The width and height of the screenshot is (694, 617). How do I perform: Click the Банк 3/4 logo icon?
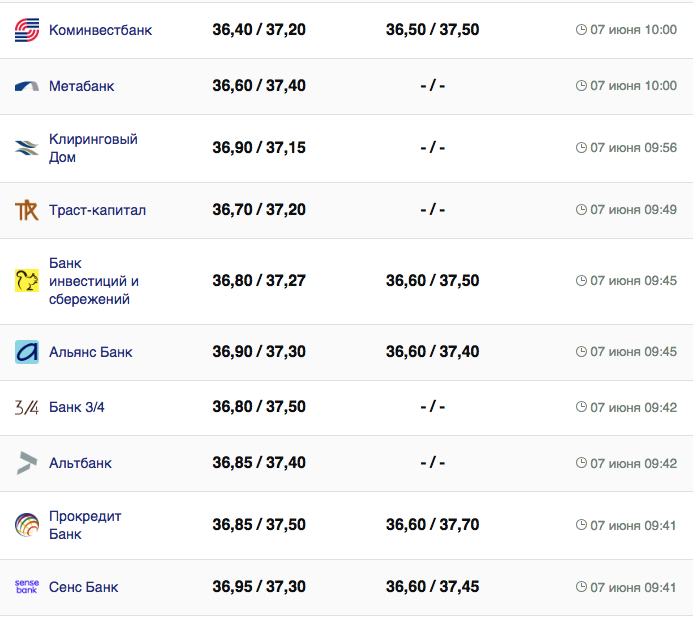(x=27, y=407)
